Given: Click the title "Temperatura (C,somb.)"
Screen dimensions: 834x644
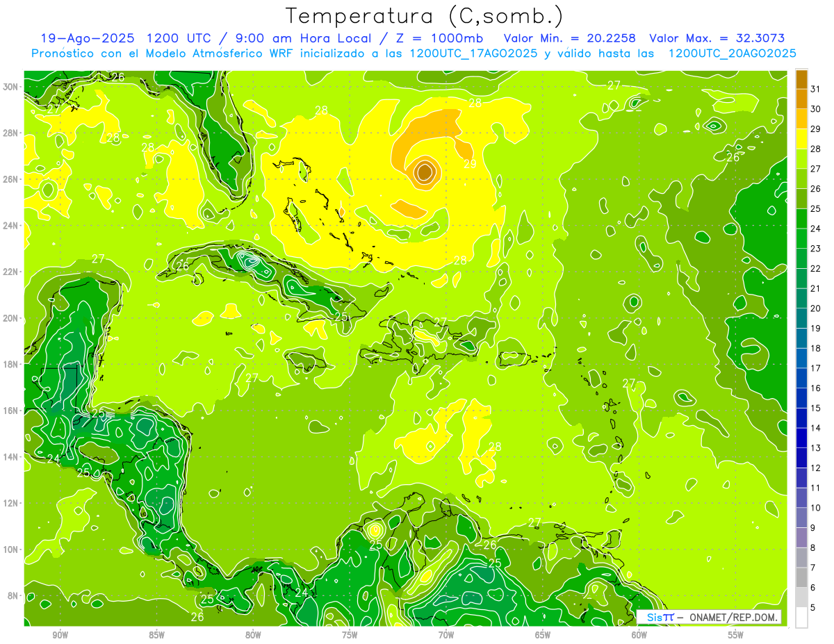Looking at the screenshot, I should click(x=425, y=16).
